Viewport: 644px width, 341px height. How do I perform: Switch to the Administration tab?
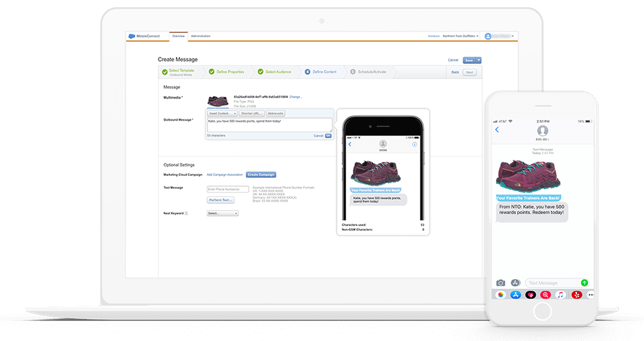(x=200, y=36)
